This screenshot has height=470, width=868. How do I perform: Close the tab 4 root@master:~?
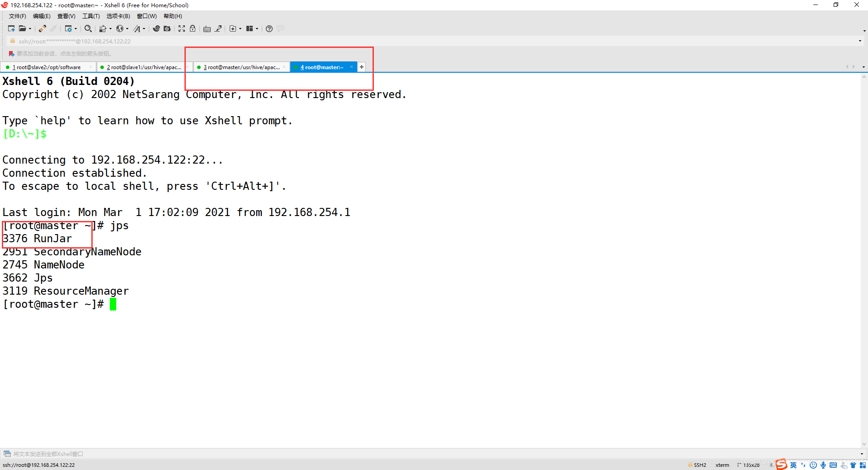351,67
